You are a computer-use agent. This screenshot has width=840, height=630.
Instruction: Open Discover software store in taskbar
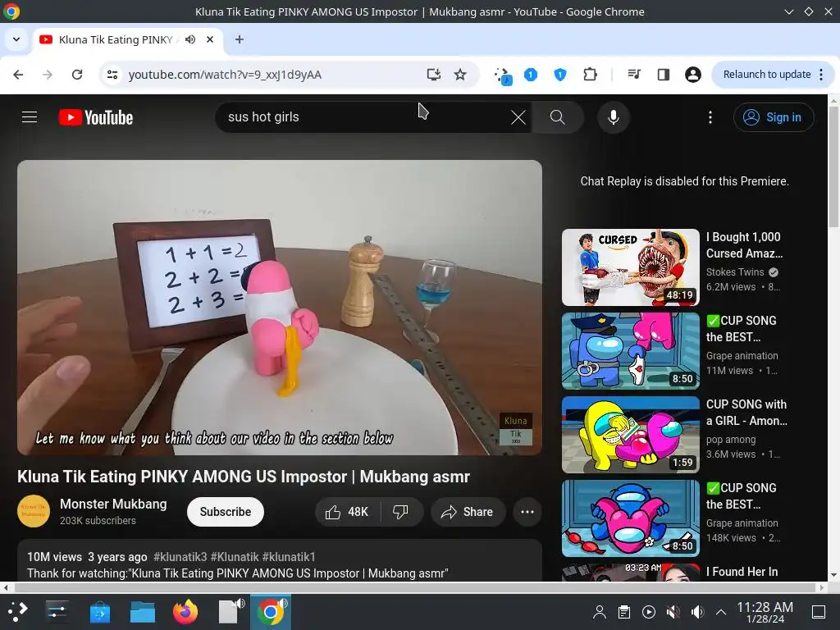click(x=99, y=611)
